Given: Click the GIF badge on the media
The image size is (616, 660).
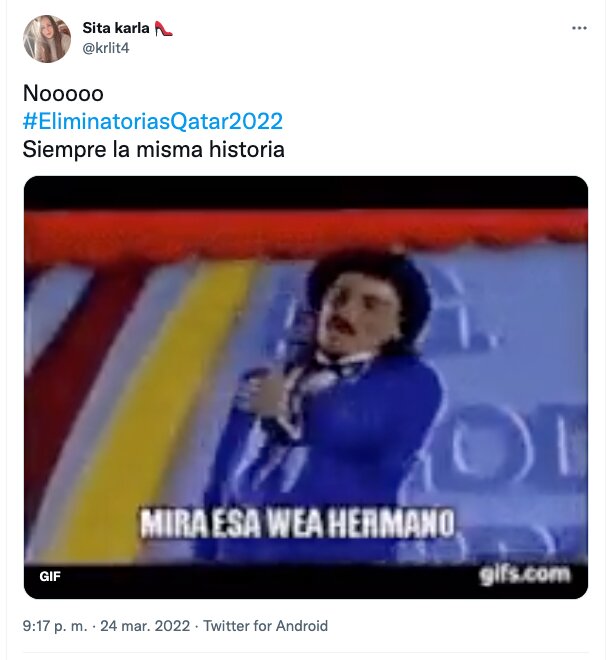Looking at the screenshot, I should tap(50, 576).
